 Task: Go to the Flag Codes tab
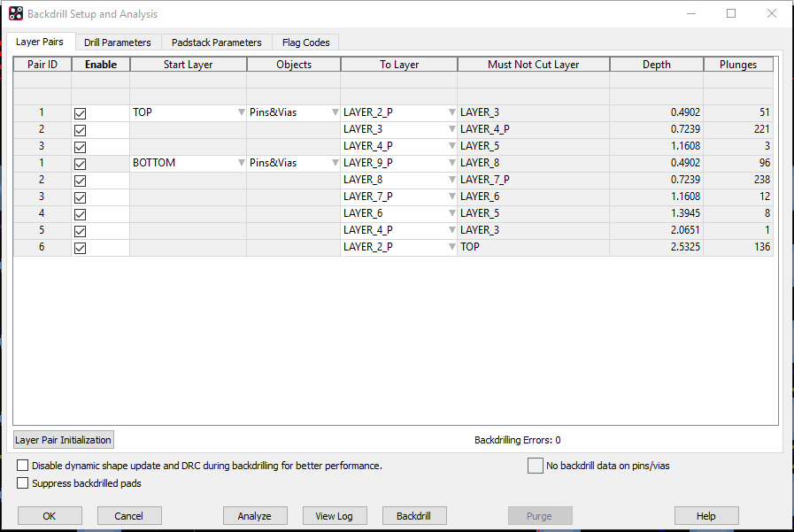(x=306, y=42)
